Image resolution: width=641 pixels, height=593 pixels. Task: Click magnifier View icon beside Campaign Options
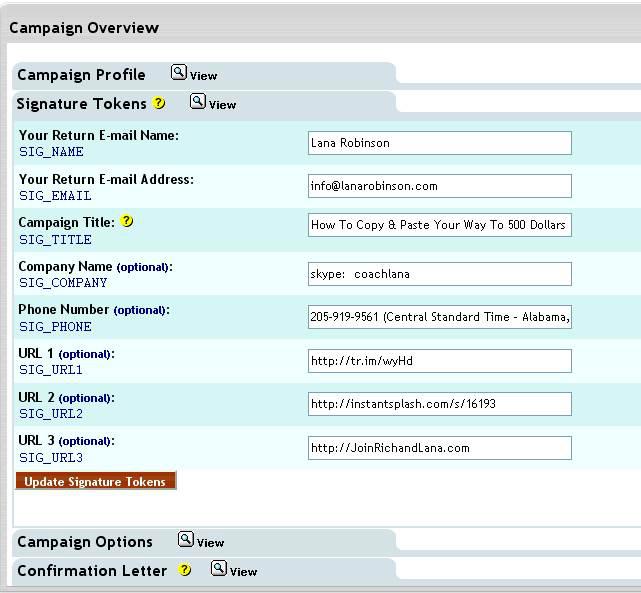(x=186, y=540)
